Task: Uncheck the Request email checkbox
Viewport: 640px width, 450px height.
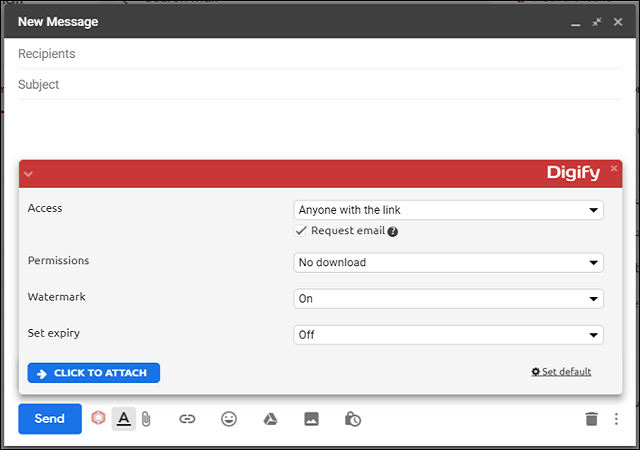Action: point(300,231)
